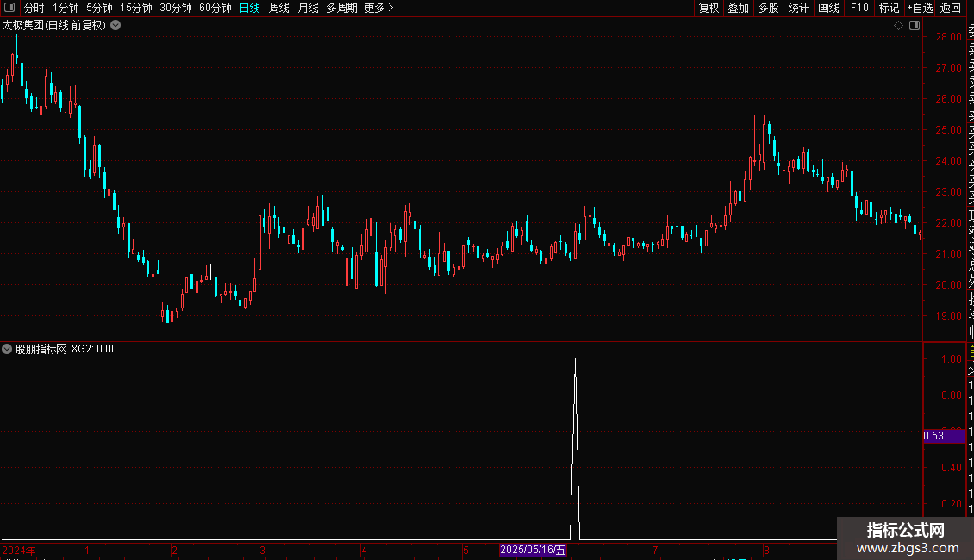Click the 25.00 price axis label
The width and height of the screenshot is (974, 560).
(x=948, y=130)
